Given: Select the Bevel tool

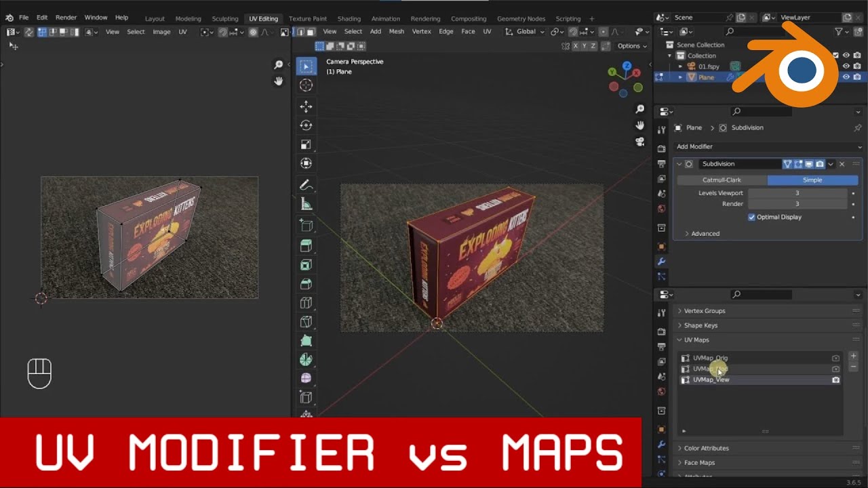Looking at the screenshot, I should pyautogui.click(x=306, y=284).
